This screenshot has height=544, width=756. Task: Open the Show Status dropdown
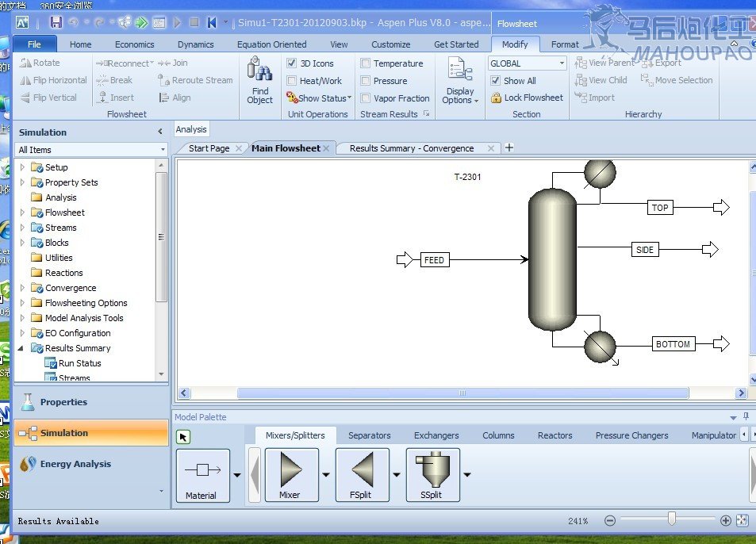[319, 98]
